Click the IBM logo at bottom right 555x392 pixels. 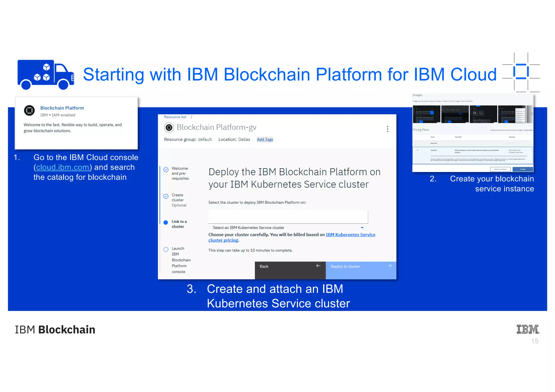[528, 329]
